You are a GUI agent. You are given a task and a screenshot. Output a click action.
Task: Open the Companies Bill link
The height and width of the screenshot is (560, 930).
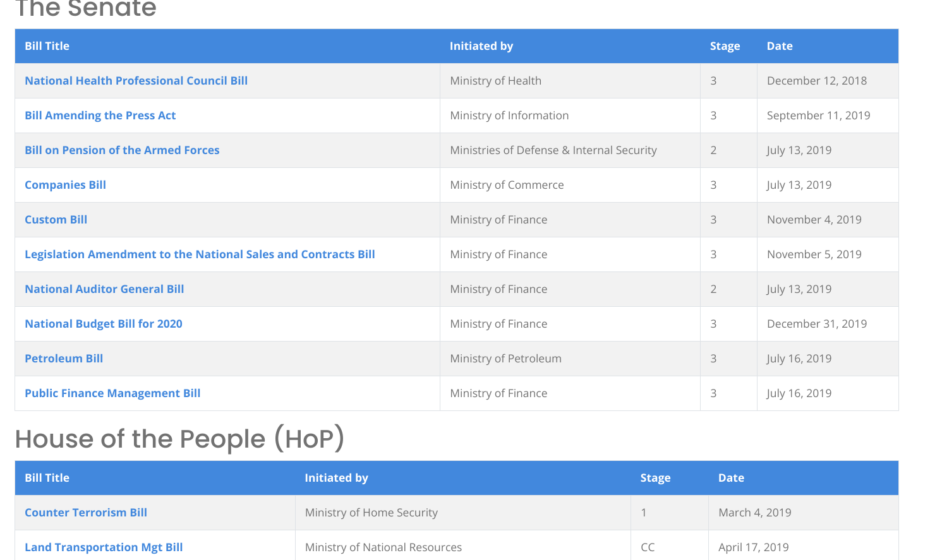coord(65,185)
